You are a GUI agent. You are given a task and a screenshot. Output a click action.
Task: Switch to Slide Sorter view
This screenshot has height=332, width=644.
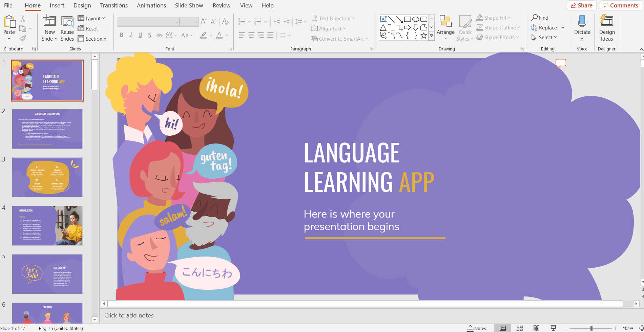pyautogui.click(x=520, y=328)
